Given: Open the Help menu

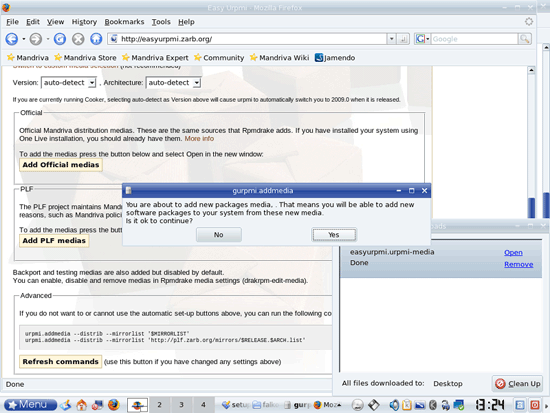Looking at the screenshot, I should (186, 22).
